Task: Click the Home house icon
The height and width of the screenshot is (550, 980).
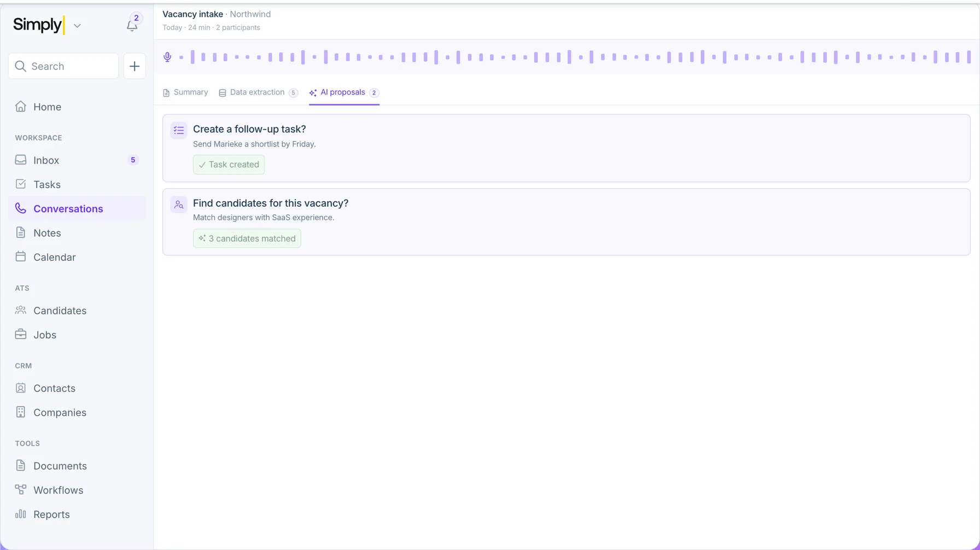Action: (x=21, y=106)
